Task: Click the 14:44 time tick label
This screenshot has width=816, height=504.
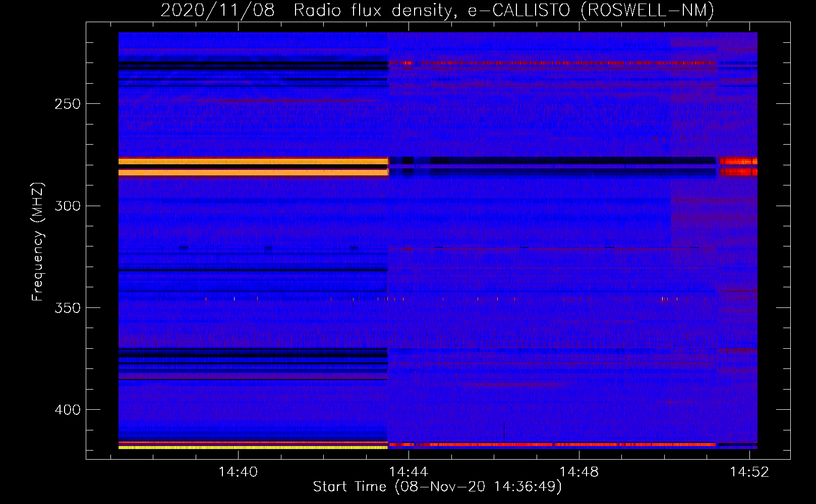Action: tap(409, 472)
